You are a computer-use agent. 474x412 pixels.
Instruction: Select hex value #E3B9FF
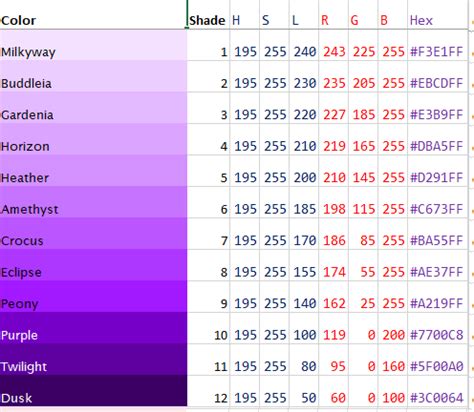[438, 108]
